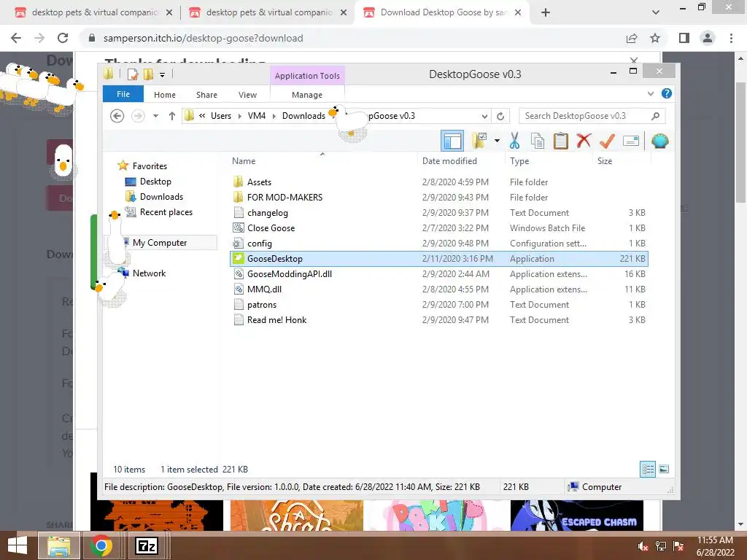Select the GooseDesktop application file
Screen dimensions: 747x560
click(438, 259)
